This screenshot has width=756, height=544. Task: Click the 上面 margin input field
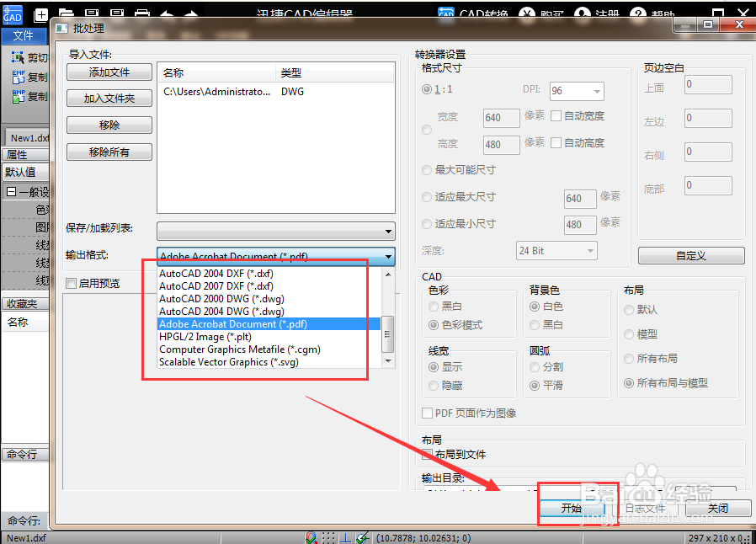(x=708, y=84)
